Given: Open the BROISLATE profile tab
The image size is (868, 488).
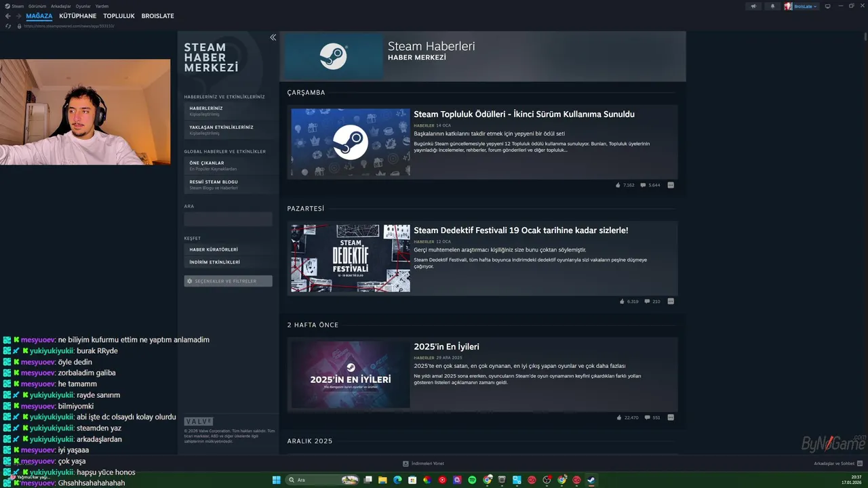Looking at the screenshot, I should [158, 16].
